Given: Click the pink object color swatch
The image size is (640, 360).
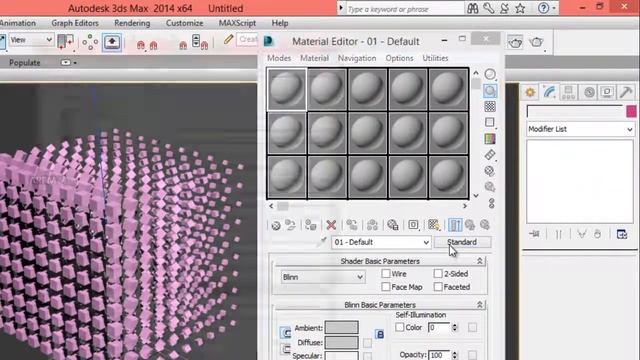Looking at the screenshot, I should [631, 111].
